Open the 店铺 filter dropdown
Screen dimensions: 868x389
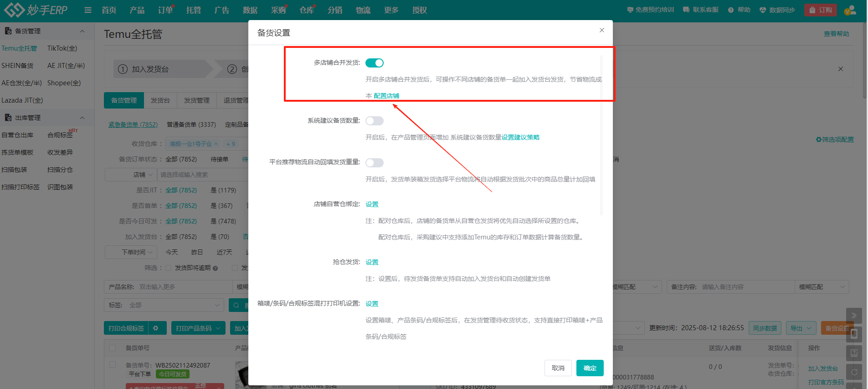131,175
